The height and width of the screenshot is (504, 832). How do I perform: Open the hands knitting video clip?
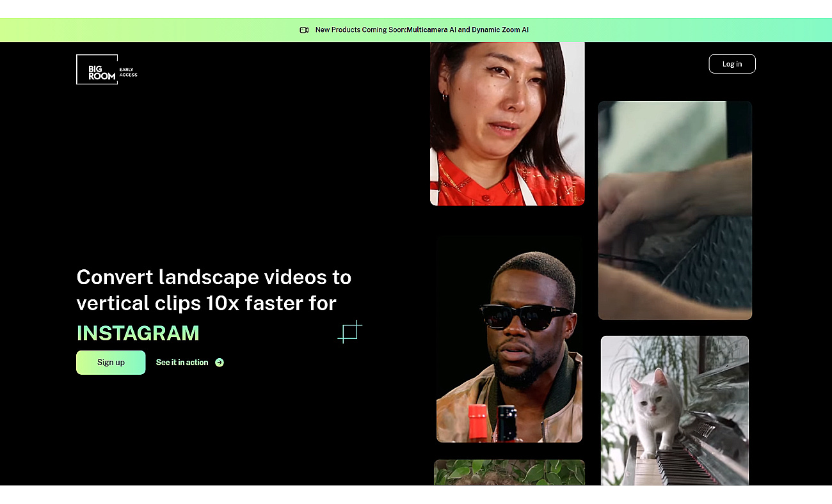(675, 210)
